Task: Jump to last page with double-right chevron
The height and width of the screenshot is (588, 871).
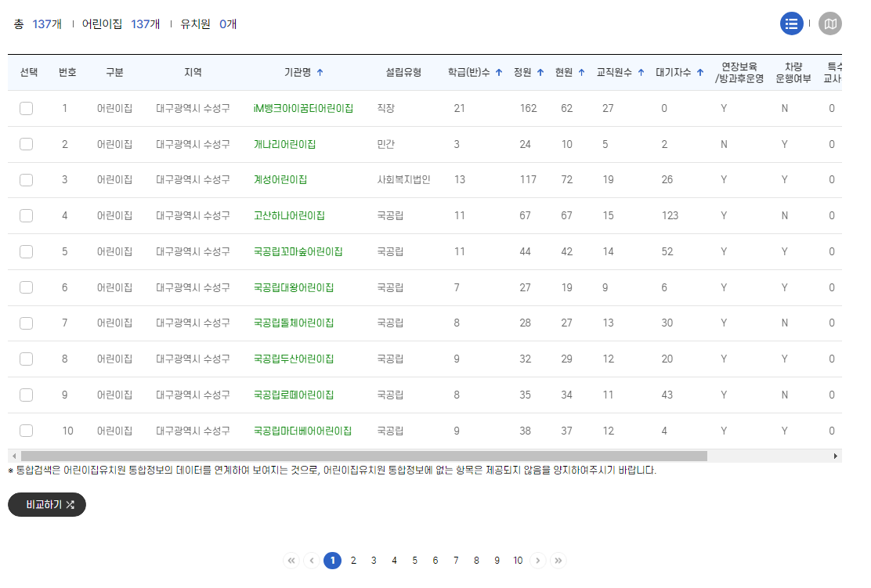Action: click(558, 560)
